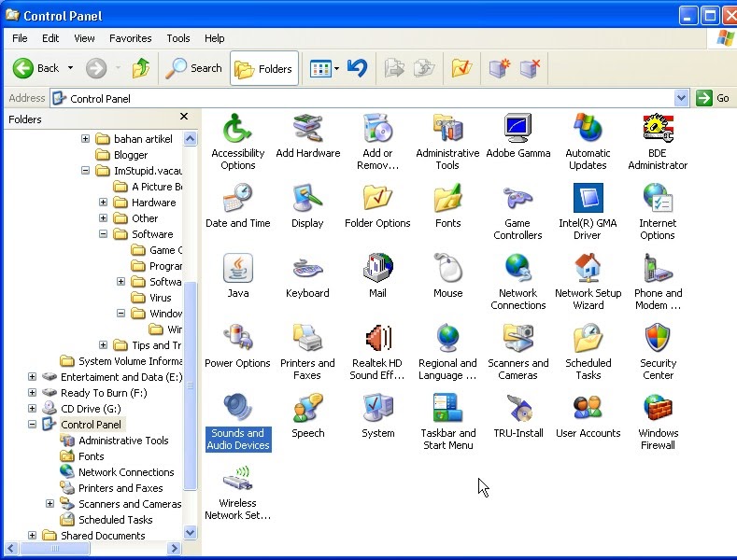Open the address bar dropdown
Viewport: 737px width, 560px height.
681,98
